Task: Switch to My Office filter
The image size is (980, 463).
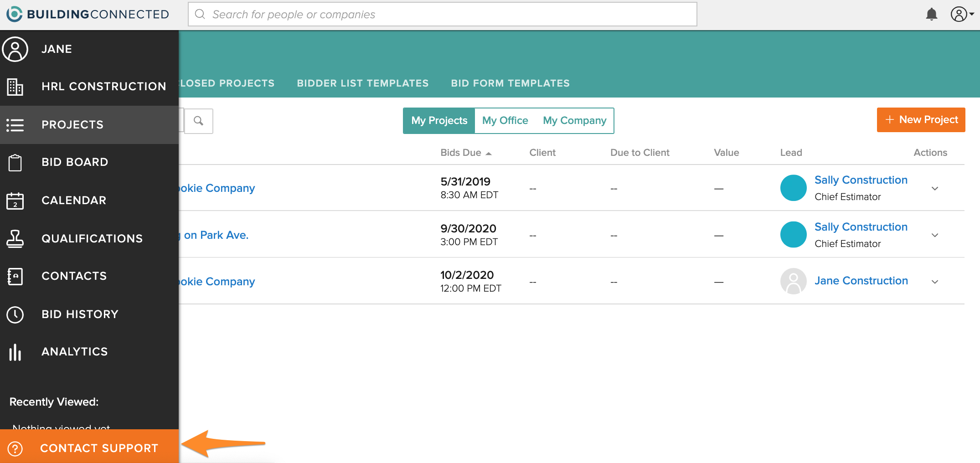Action: (x=505, y=121)
